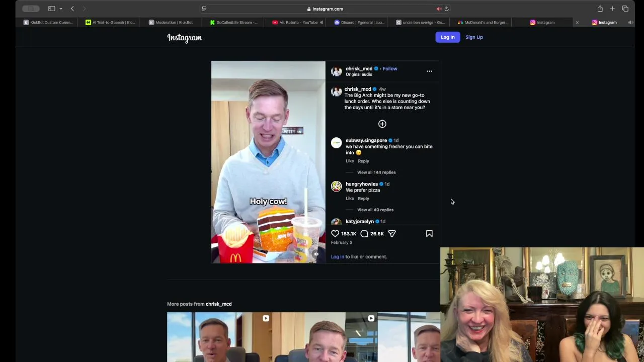Switch to the first Instagram tab

pos(542,22)
